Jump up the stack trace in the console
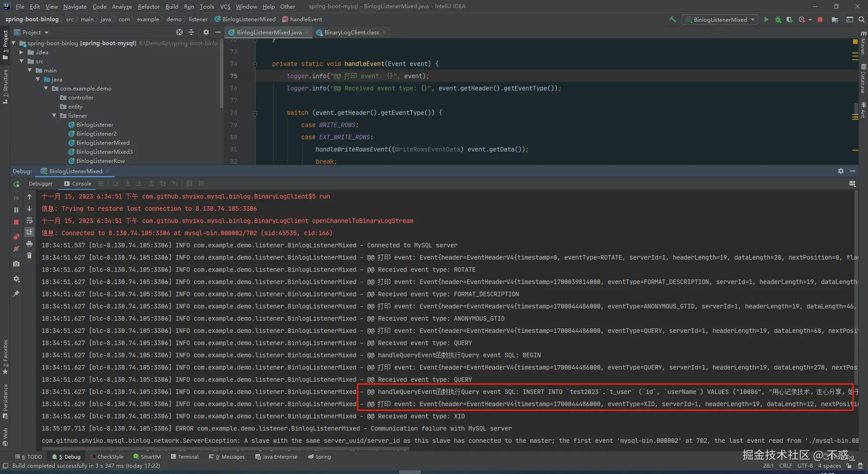 coord(29,197)
